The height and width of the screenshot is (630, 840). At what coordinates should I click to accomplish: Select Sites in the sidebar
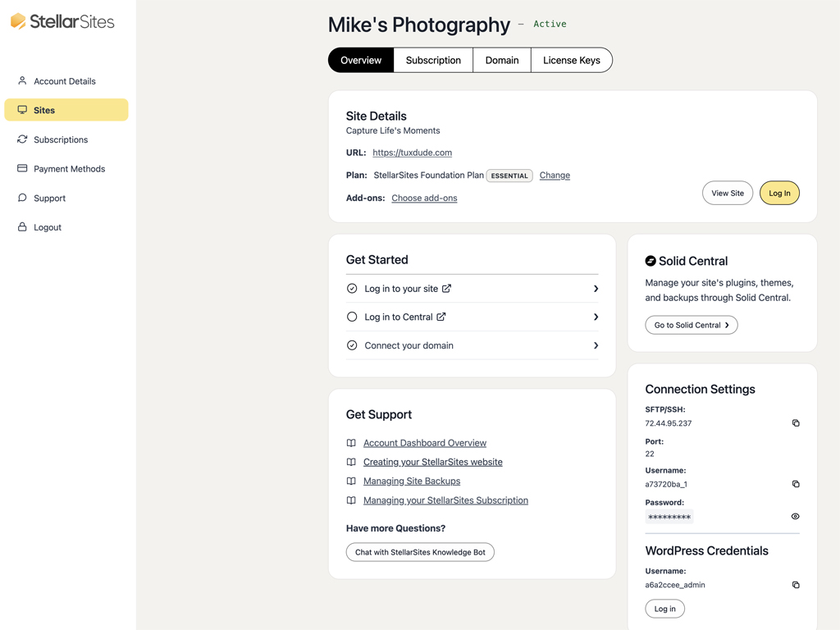point(66,110)
